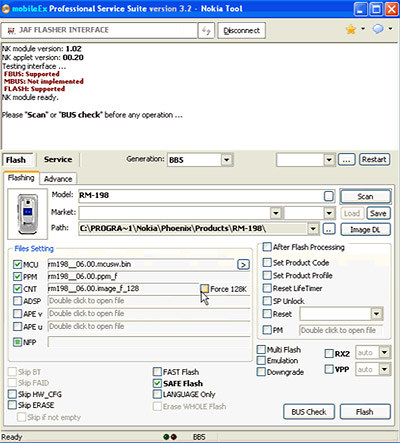Click the yellow star favorites icon
Screen dimensions: 400x443
point(351,30)
